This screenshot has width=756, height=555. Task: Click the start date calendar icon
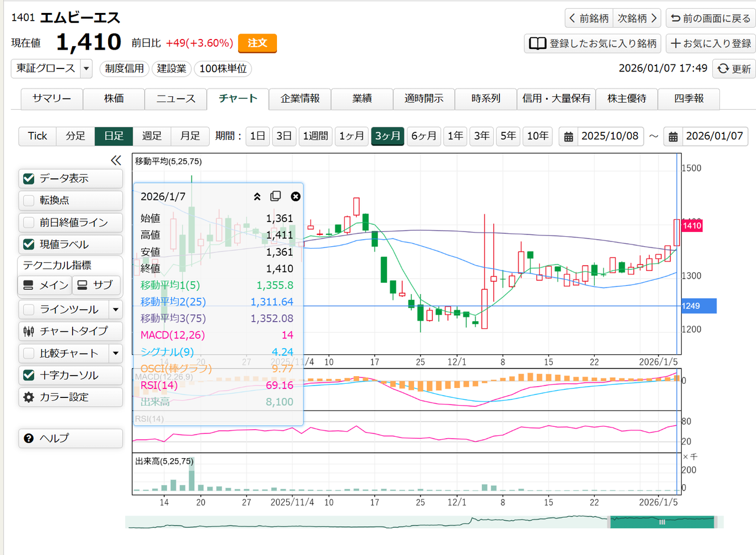[569, 136]
